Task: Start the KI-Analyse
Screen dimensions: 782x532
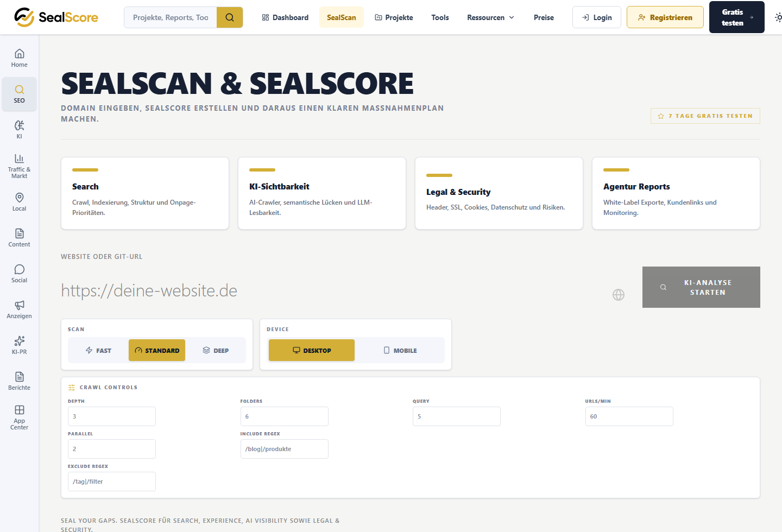Action: click(701, 287)
